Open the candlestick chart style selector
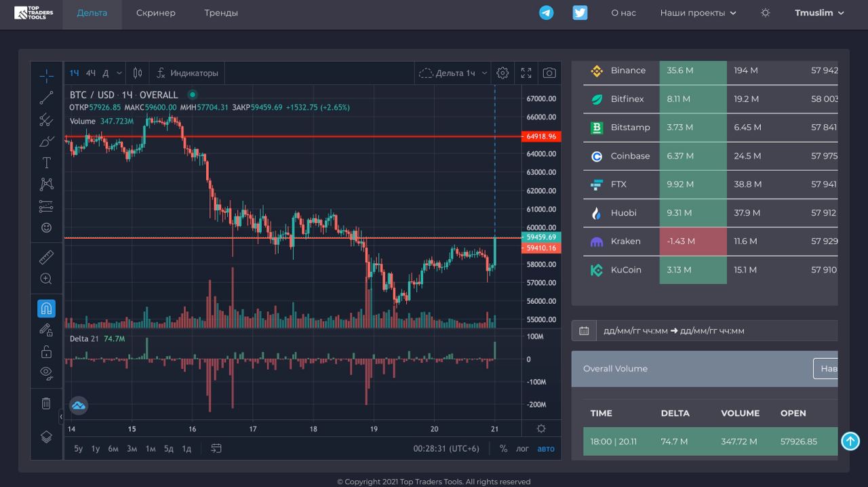Viewport: 868px width, 487px height. (x=138, y=73)
